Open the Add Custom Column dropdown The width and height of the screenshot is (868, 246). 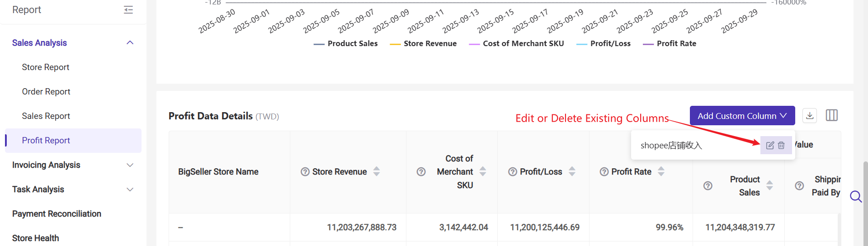pyautogui.click(x=742, y=116)
